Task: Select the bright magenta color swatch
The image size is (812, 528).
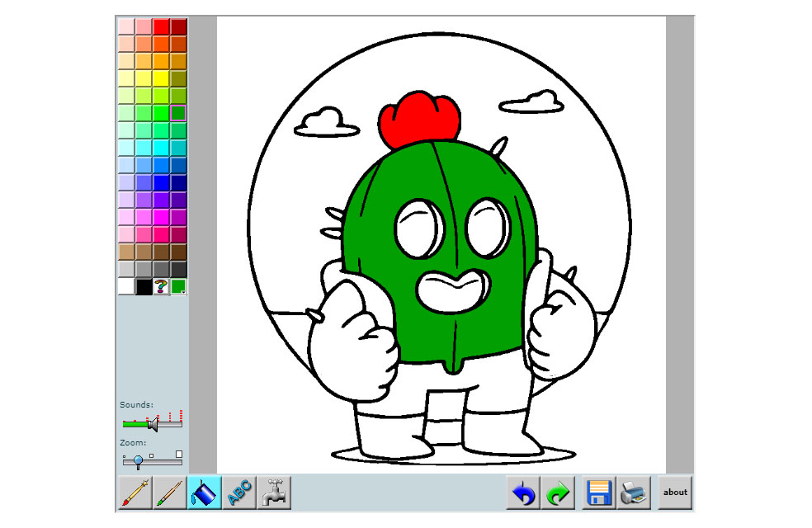Action: 161,217
